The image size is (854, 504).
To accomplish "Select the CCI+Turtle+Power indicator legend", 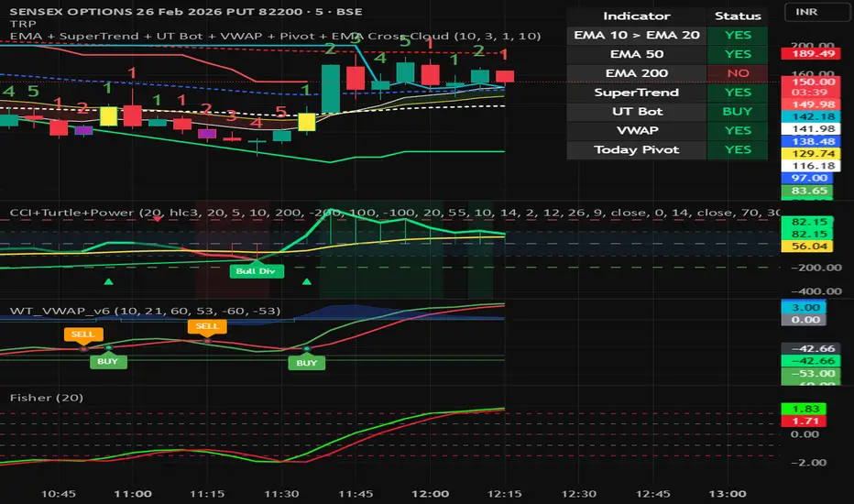I will pyautogui.click(x=395, y=213).
